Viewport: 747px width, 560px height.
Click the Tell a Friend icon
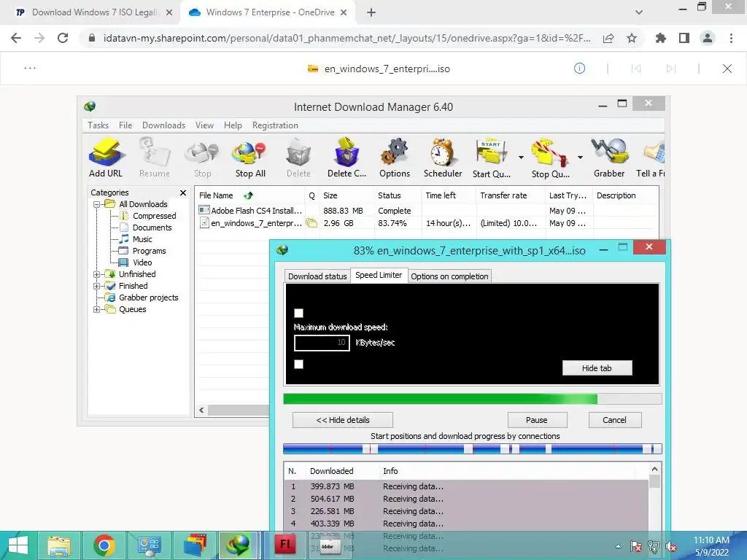(651, 157)
